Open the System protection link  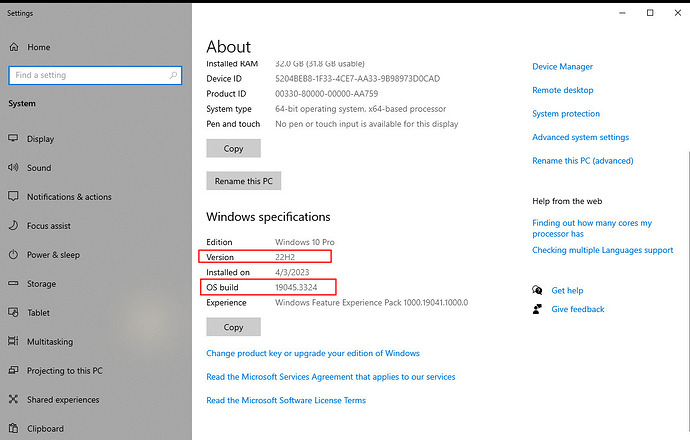pos(566,114)
